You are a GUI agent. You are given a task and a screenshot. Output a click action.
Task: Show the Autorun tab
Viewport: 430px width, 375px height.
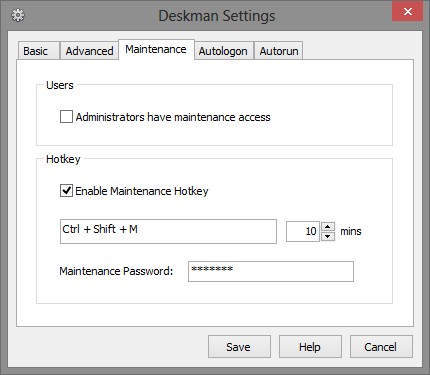[279, 51]
